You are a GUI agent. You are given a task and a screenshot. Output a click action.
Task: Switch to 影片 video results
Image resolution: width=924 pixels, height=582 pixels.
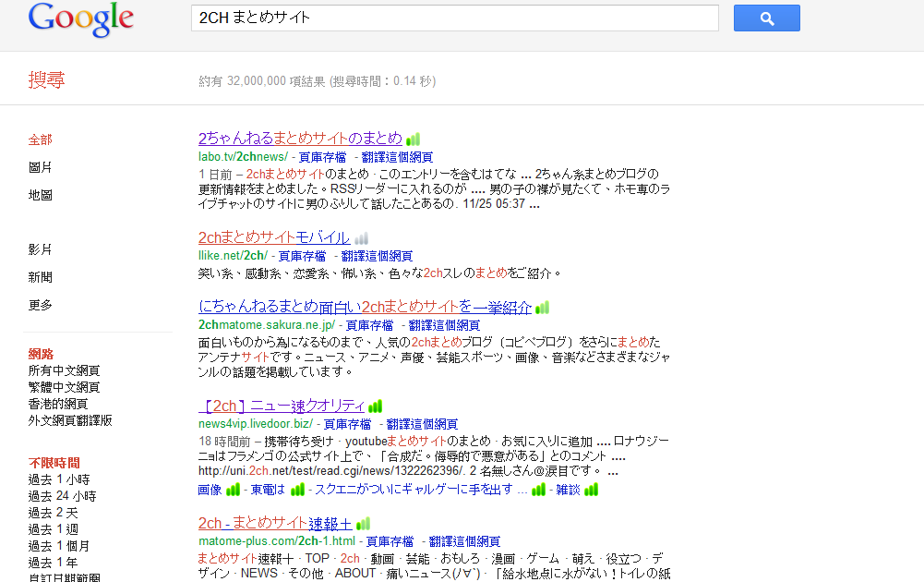[x=40, y=249]
